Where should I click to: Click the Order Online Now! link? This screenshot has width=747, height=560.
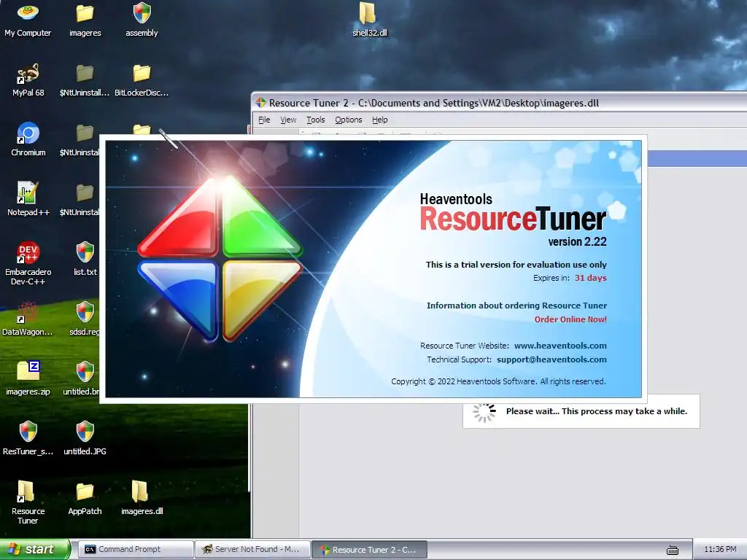click(570, 319)
